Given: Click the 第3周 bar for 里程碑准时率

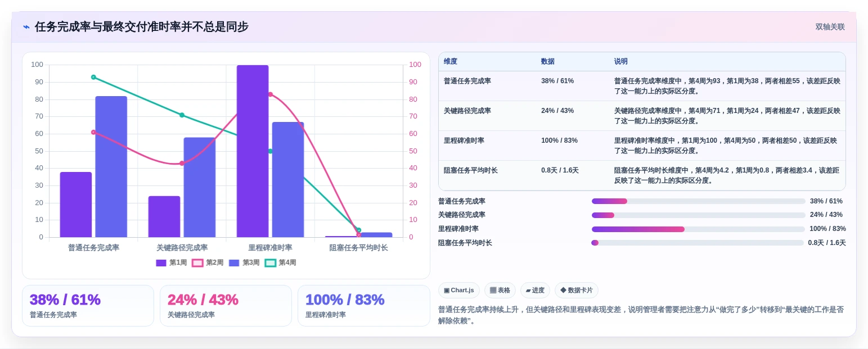Looking at the screenshot, I should [288, 180].
